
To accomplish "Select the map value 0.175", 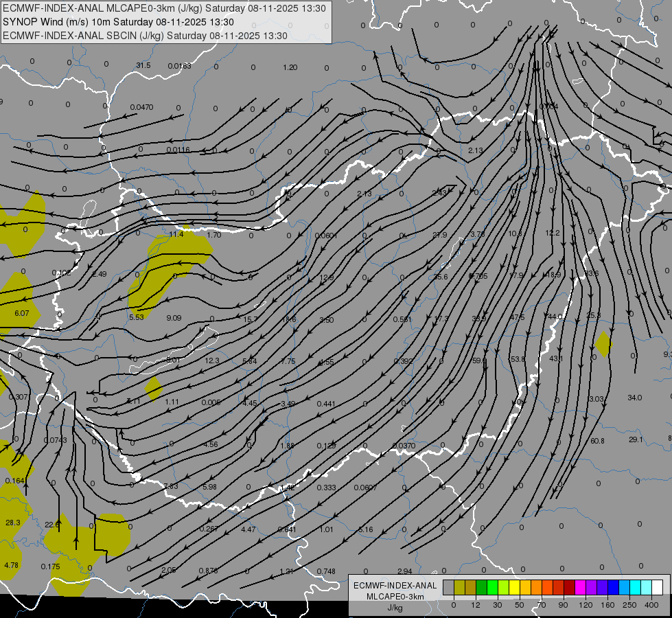I will (51, 566).
